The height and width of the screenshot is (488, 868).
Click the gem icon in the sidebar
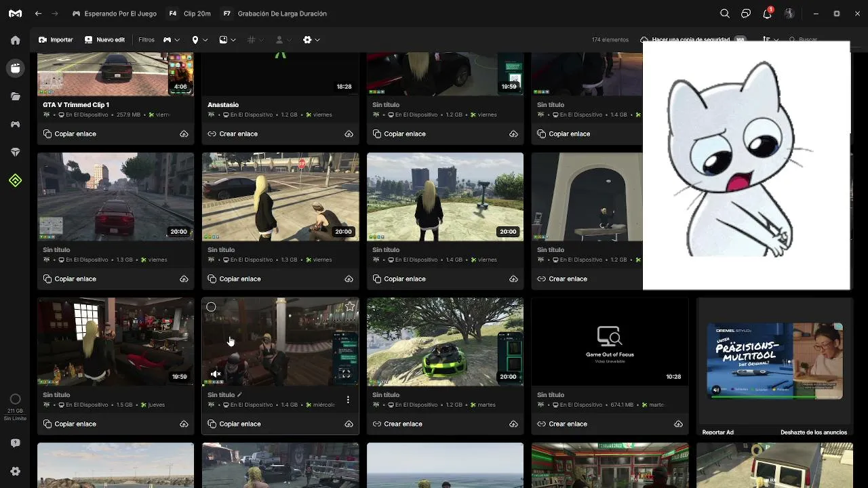[15, 152]
